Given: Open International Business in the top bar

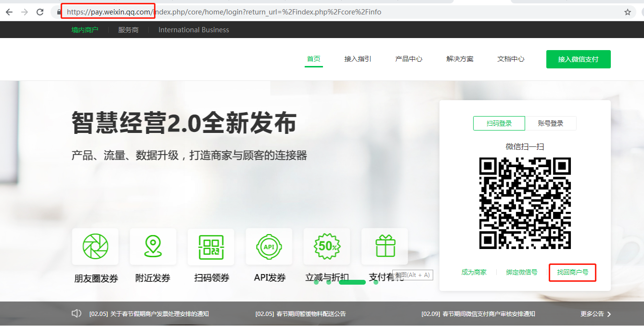Looking at the screenshot, I should (x=193, y=30).
